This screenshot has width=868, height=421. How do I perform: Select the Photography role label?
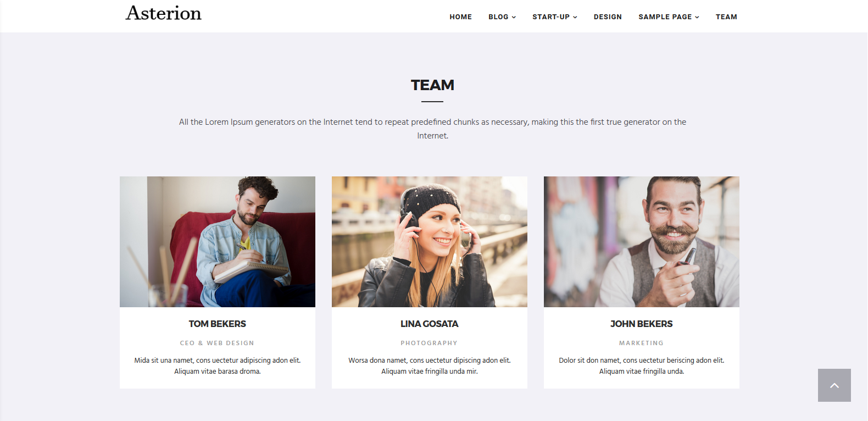[429, 343]
